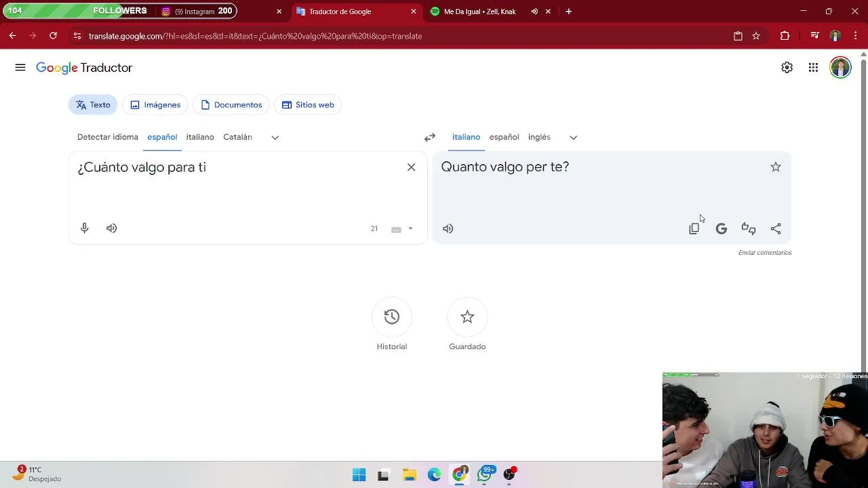Open the browser extensions menu
The width and height of the screenshot is (868, 488).
coord(785,36)
